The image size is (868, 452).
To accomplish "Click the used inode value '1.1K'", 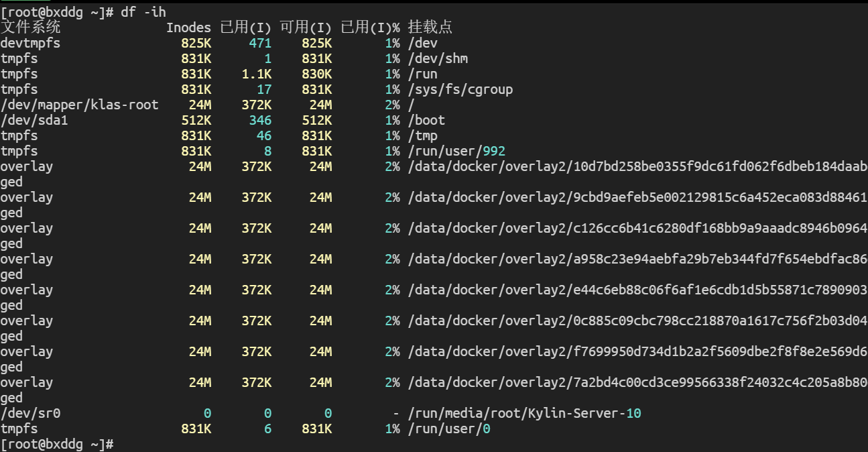I will 257,74.
